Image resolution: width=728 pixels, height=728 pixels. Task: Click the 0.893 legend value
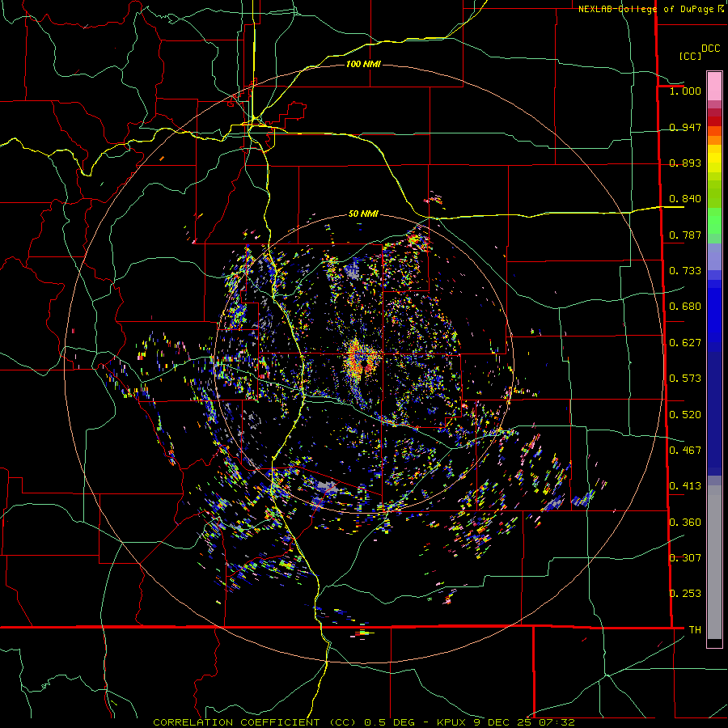tap(685, 163)
